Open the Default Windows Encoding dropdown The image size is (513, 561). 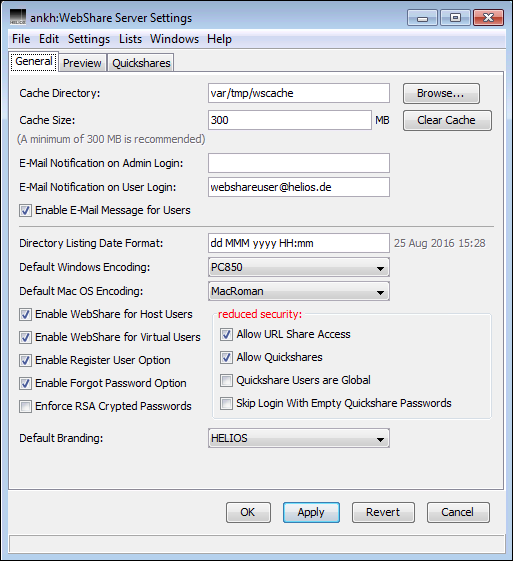pyautogui.click(x=299, y=267)
